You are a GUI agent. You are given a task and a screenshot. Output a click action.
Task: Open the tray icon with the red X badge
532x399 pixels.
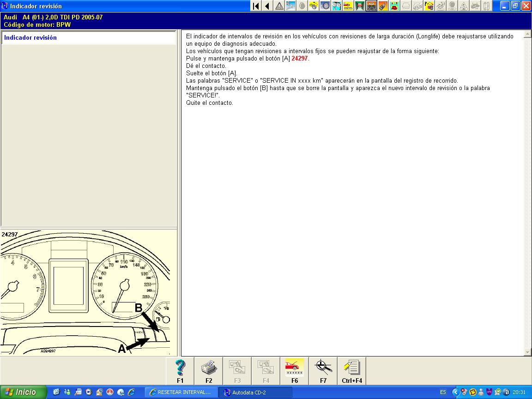(464, 392)
